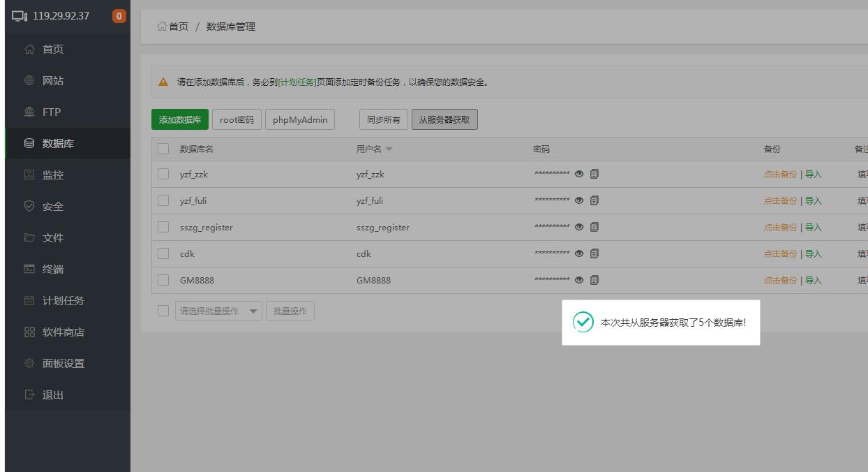The image size is (868, 472).
Task: Copy password for the GM8888 database
Action: point(594,280)
